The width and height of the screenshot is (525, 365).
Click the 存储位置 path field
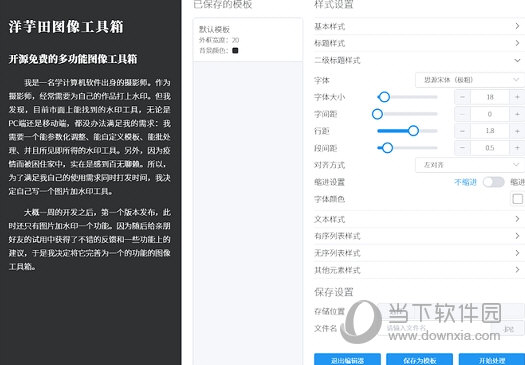point(451,311)
